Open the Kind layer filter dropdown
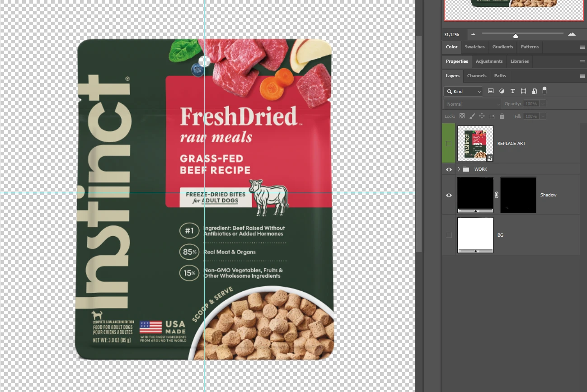The image size is (587, 392). [463, 91]
